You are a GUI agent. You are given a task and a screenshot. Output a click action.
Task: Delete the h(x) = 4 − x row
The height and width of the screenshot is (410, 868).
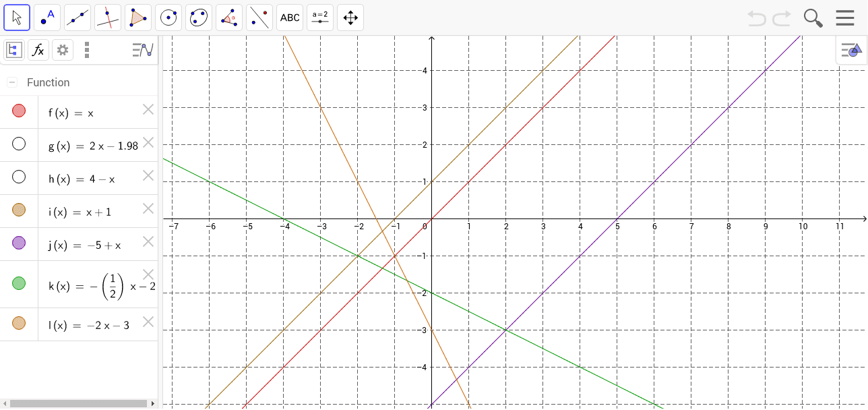pyautogui.click(x=148, y=175)
